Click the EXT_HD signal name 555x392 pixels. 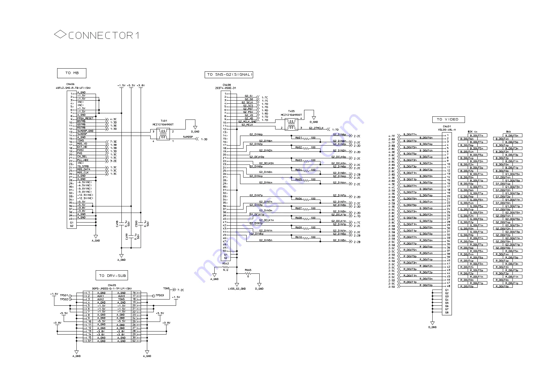tap(82, 147)
